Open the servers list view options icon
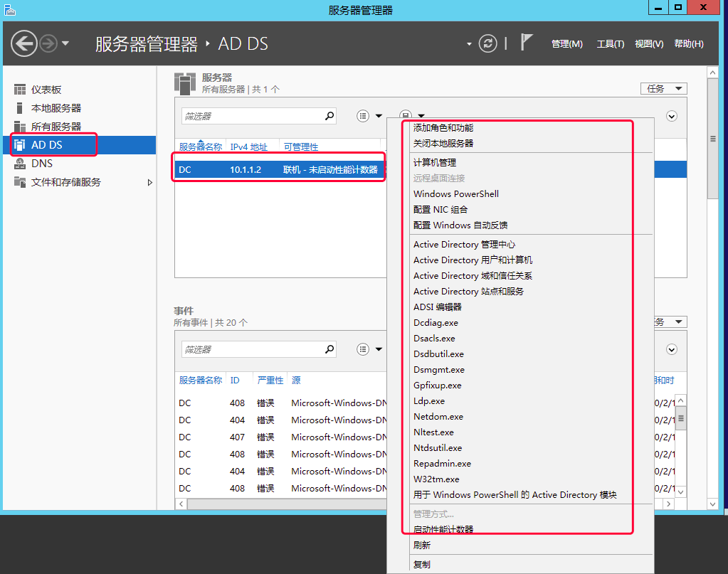This screenshot has width=728, height=574. [363, 116]
